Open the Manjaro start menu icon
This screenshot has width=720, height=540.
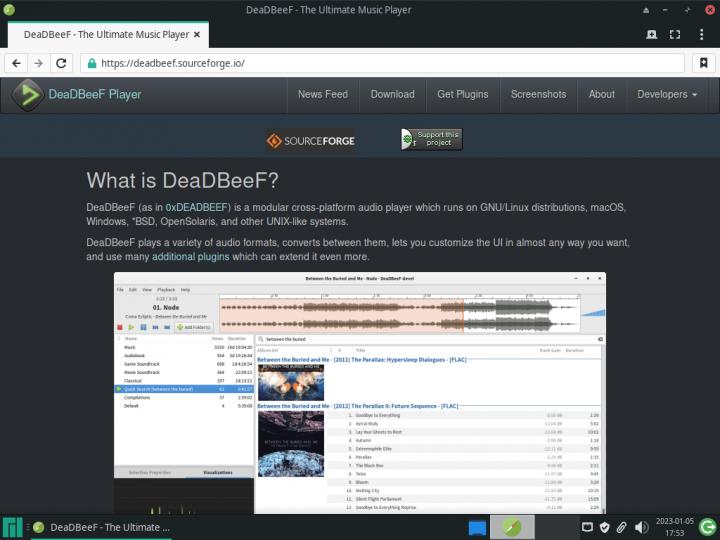point(12,526)
